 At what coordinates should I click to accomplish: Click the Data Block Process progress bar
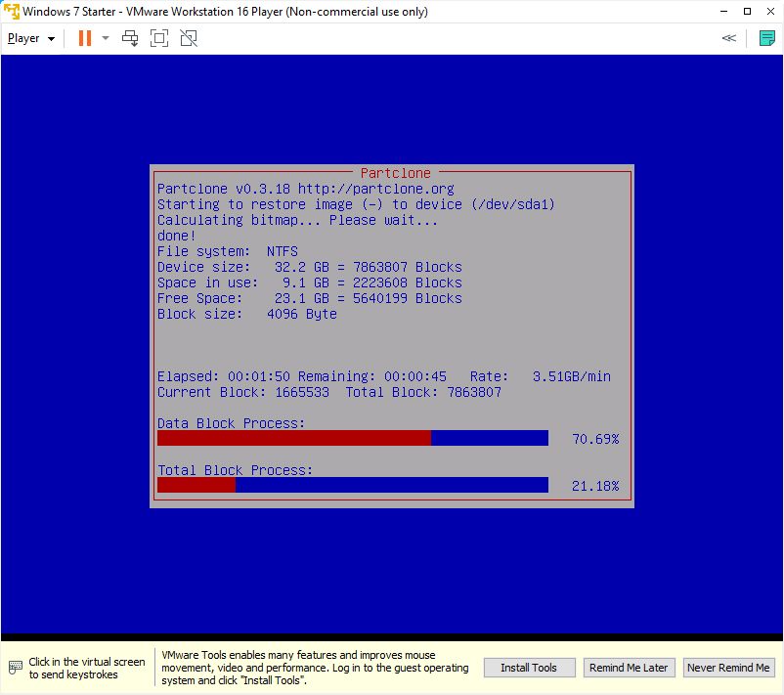(352, 439)
